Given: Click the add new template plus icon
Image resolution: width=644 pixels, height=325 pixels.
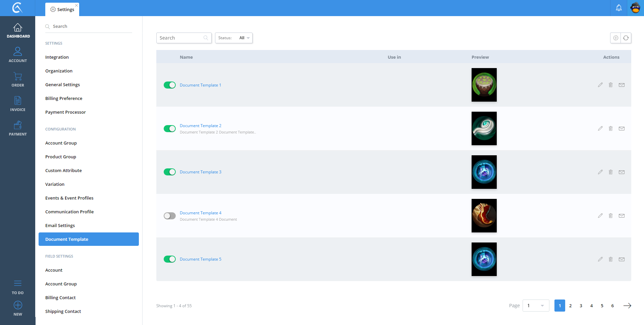Looking at the screenshot, I should (615, 38).
